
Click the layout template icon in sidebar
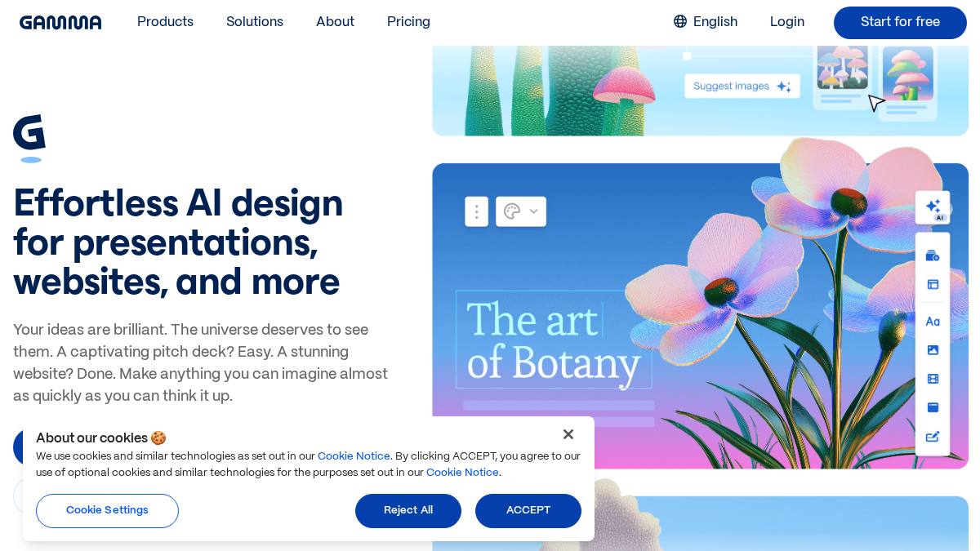click(933, 284)
